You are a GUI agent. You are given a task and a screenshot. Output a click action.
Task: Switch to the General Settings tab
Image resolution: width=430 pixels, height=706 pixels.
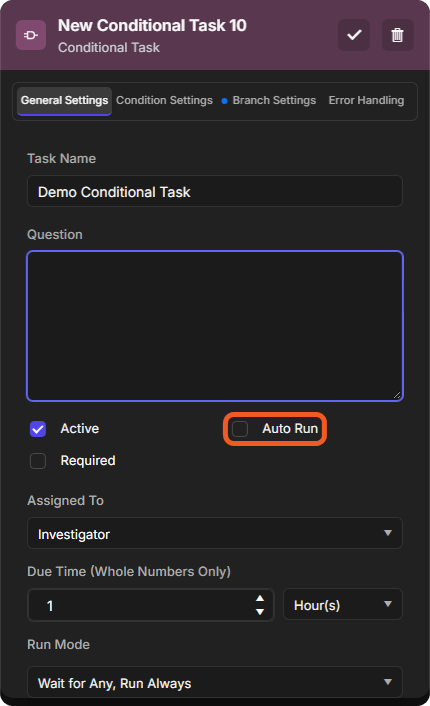[64, 100]
